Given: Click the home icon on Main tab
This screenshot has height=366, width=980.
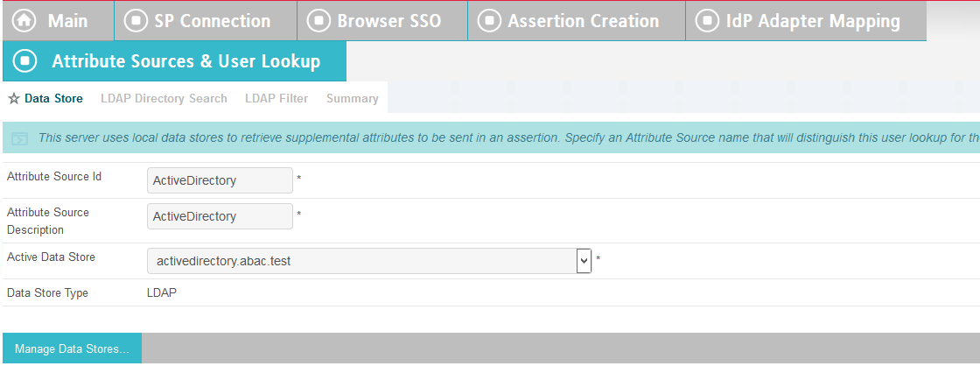Looking at the screenshot, I should coord(24,21).
